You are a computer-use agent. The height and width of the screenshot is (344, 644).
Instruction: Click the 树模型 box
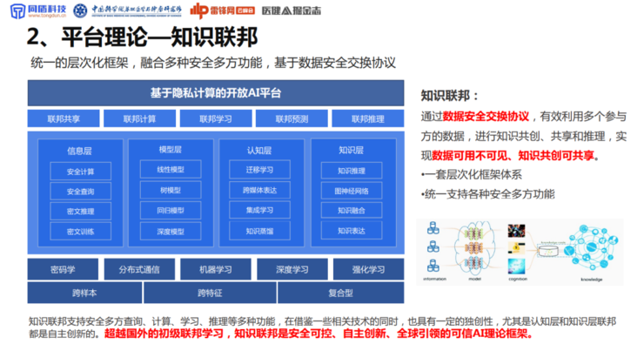click(171, 191)
